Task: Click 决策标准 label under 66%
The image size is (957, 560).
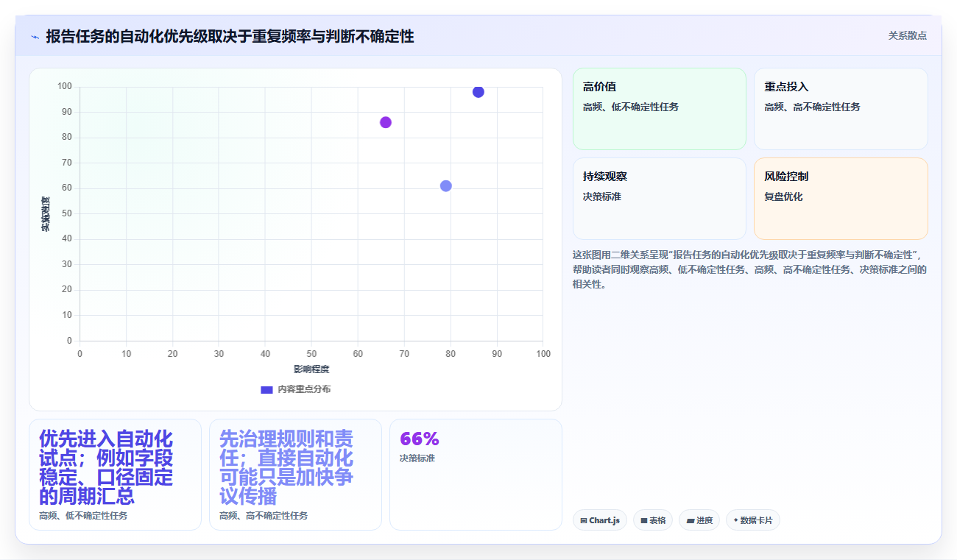Action: coord(417,458)
